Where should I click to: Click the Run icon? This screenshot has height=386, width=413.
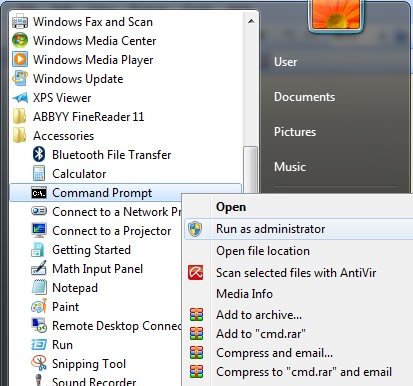click(39, 344)
